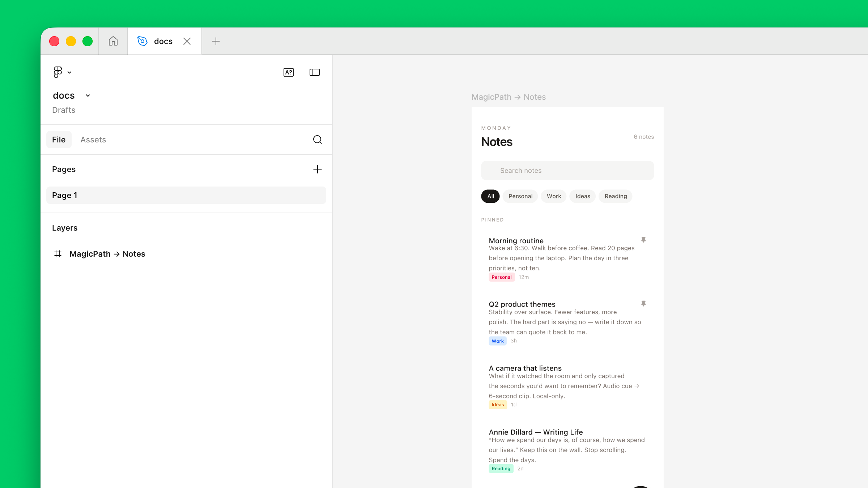
Task: Click the pink Personal tag on Morning routine
Action: click(x=502, y=277)
